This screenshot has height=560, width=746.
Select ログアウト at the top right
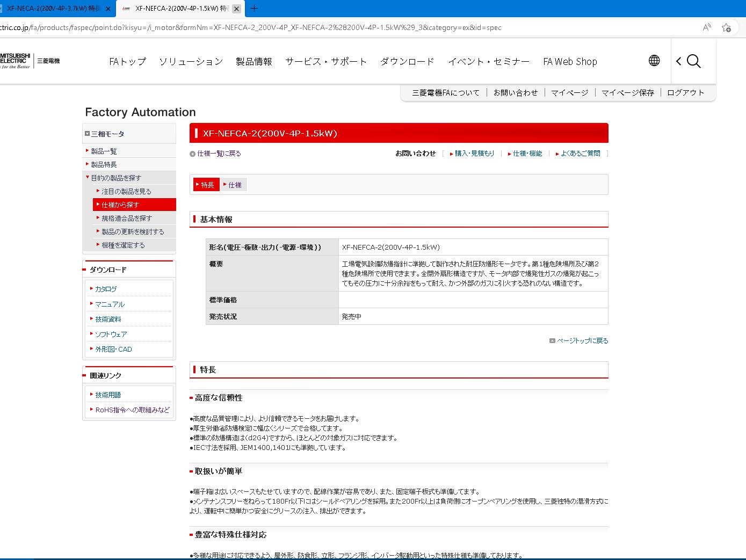(x=685, y=92)
